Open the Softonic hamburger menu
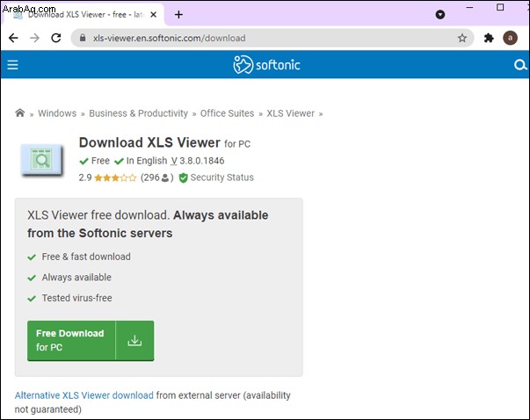This screenshot has height=420, width=530. pyautogui.click(x=12, y=64)
